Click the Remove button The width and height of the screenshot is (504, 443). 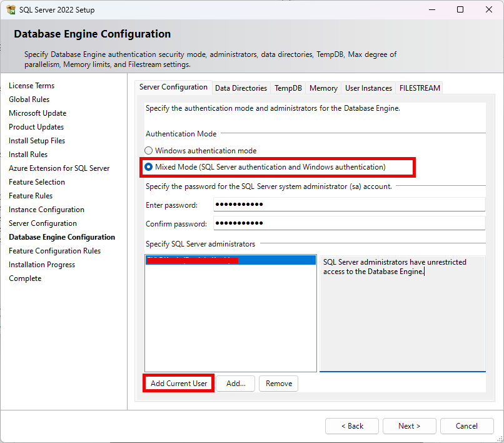(x=279, y=384)
